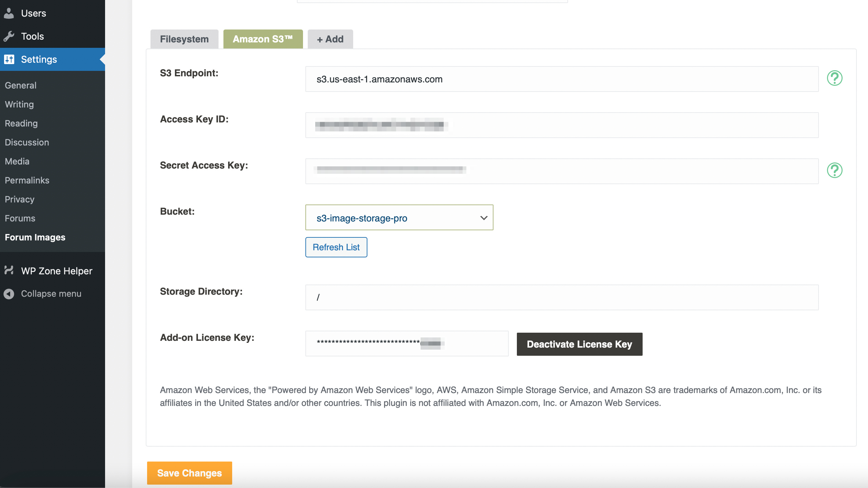Open the Settings menu item
This screenshot has width=868, height=488.
coord(53,59)
